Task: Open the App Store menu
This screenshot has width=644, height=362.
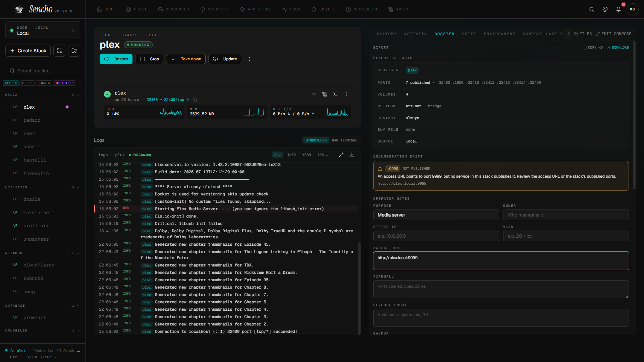Action: pyautogui.click(x=256, y=9)
